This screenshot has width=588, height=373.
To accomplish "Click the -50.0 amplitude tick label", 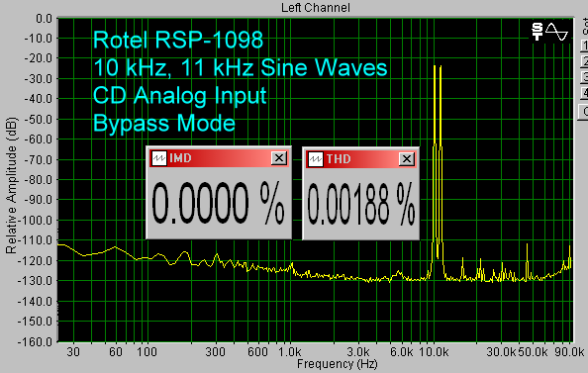I will coord(39,119).
